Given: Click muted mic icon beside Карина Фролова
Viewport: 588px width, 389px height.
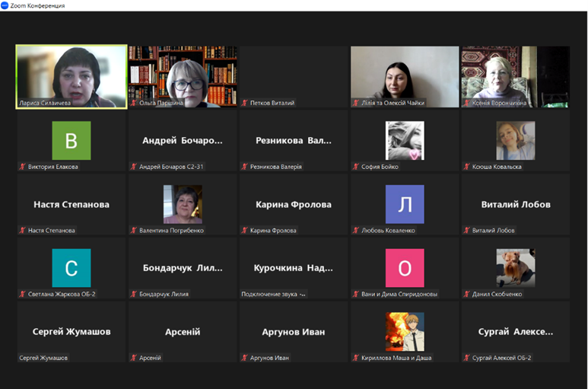Looking at the screenshot, I should click(245, 231).
